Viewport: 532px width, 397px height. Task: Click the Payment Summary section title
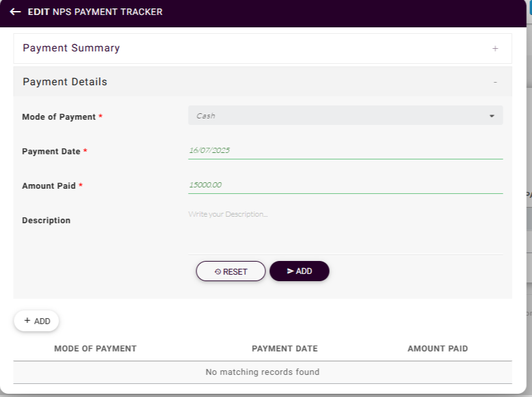[x=72, y=48]
